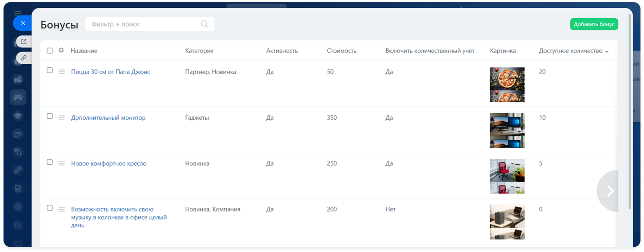Click the copy link icon
The image size is (644, 252).
tap(24, 58)
